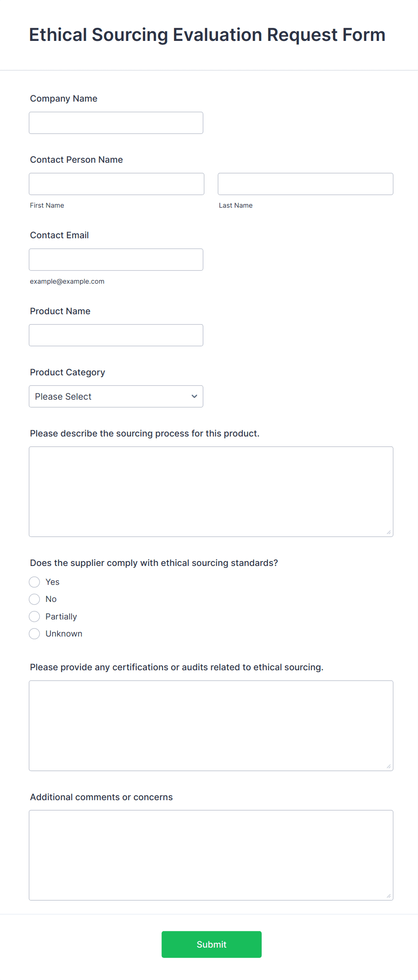Grab the certifications textarea resize handle

tap(389, 766)
